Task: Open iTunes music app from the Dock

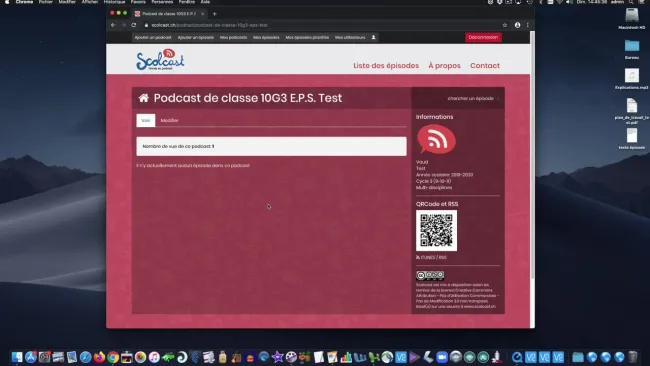Action: pos(154,357)
